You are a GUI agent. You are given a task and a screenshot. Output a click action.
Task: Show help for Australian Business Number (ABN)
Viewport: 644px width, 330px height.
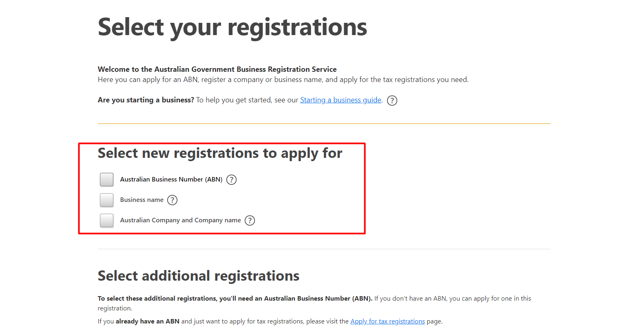(x=231, y=179)
